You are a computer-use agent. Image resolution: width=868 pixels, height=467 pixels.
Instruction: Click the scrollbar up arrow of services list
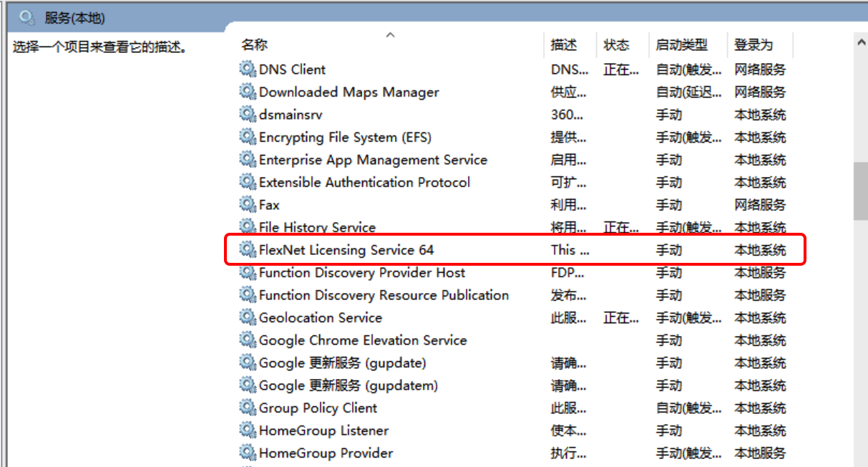pos(861,44)
